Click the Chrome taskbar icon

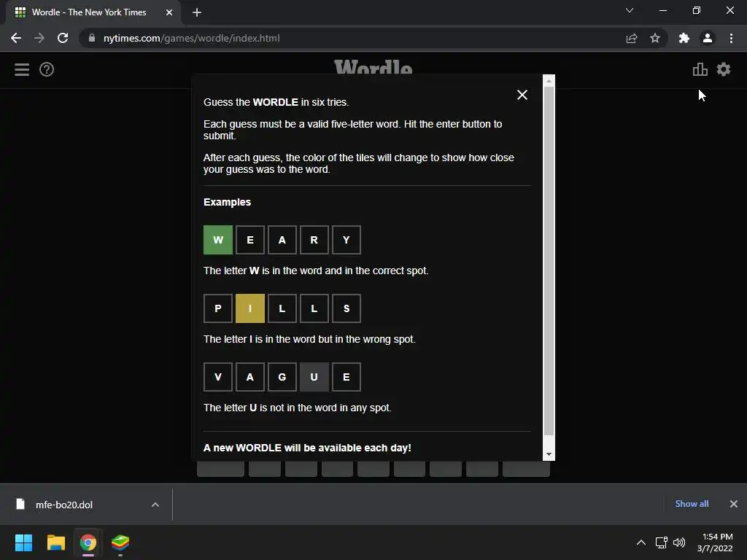pos(88,542)
